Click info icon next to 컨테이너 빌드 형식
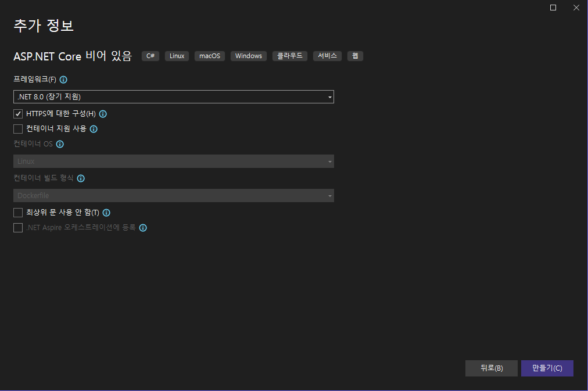 pyautogui.click(x=81, y=178)
